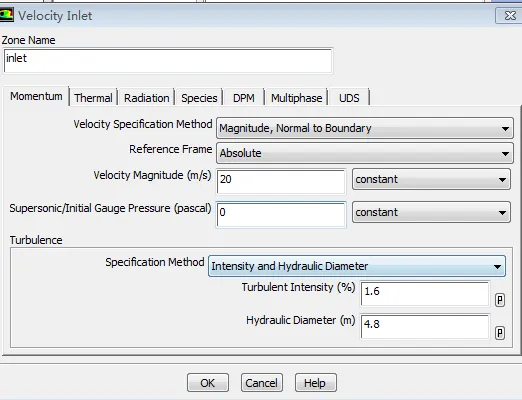Click the "Turbulence" group label
The height and width of the screenshot is (400, 522).
[36, 240]
